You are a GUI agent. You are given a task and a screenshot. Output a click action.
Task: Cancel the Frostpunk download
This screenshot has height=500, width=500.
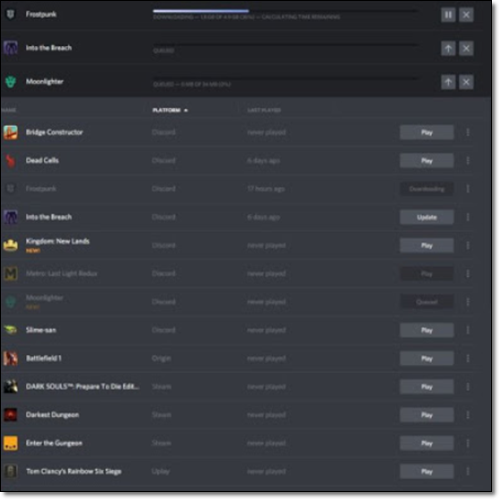click(x=466, y=15)
